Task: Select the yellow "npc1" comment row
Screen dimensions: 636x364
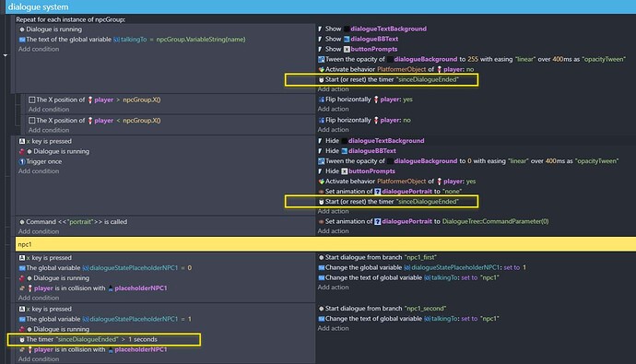Action: 325,244
